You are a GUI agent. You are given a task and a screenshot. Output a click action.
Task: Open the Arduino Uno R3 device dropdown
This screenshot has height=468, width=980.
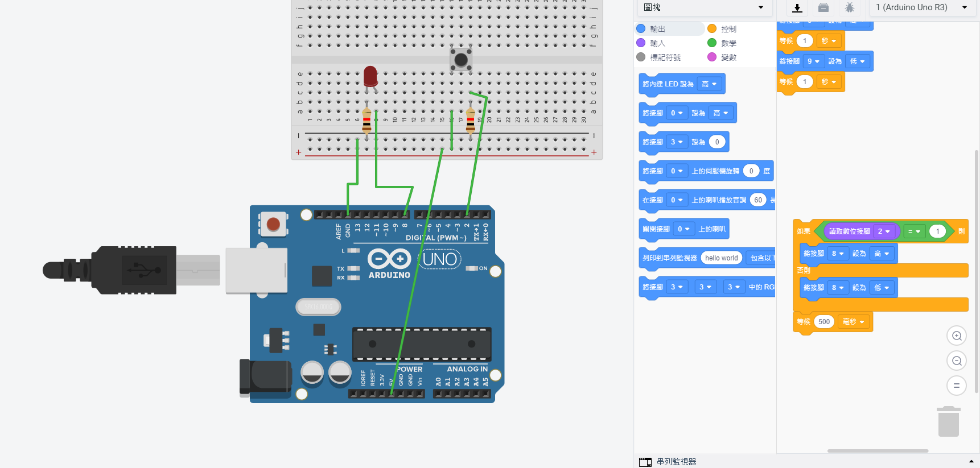(921, 7)
